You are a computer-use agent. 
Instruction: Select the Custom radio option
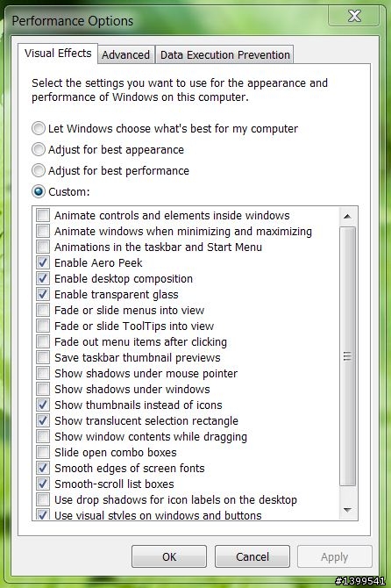[x=39, y=191]
